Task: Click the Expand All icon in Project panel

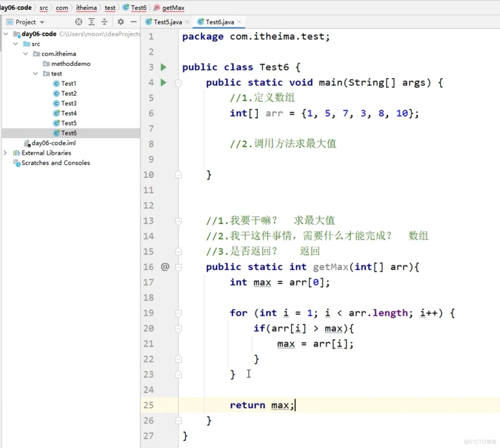Action: pos(92,22)
